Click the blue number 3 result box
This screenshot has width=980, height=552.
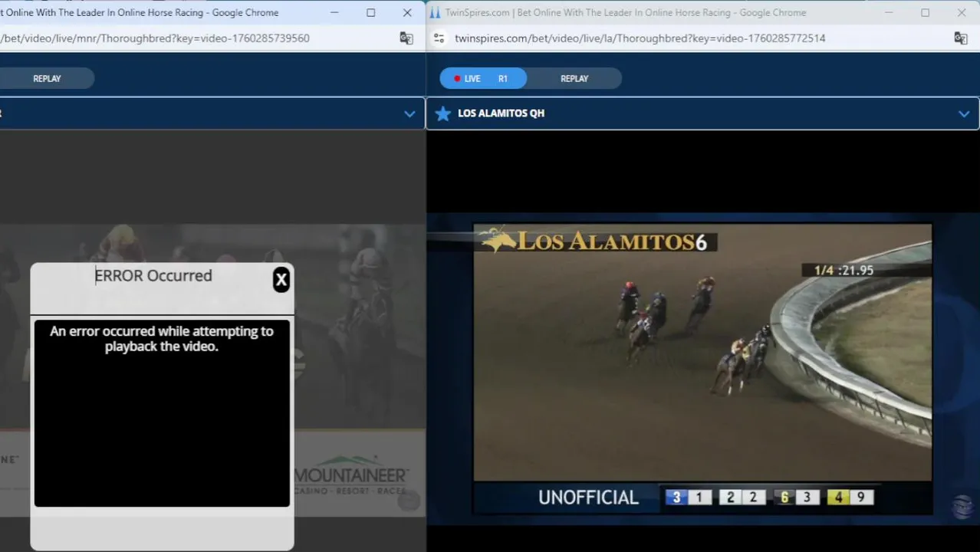pyautogui.click(x=676, y=498)
